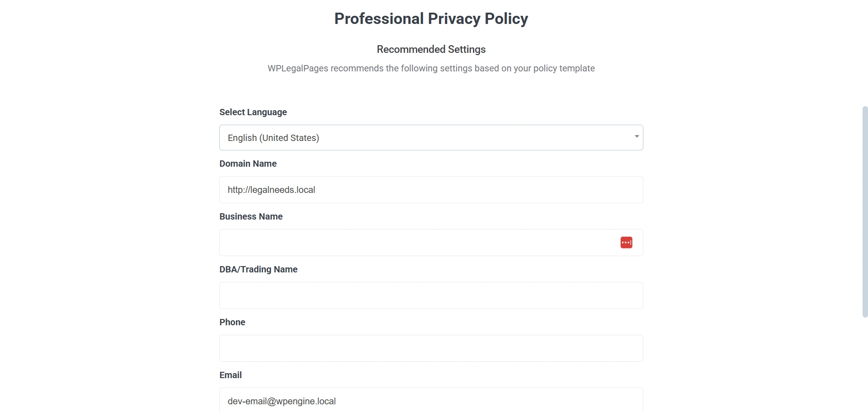Image resolution: width=868 pixels, height=412 pixels.
Task: Focus the empty Business Name input field
Action: coord(416,243)
